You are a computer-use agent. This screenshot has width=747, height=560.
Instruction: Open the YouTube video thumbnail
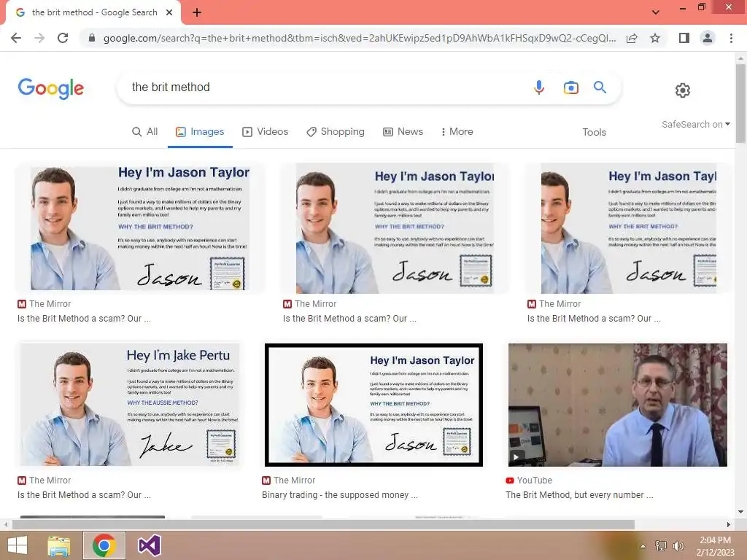coord(617,405)
